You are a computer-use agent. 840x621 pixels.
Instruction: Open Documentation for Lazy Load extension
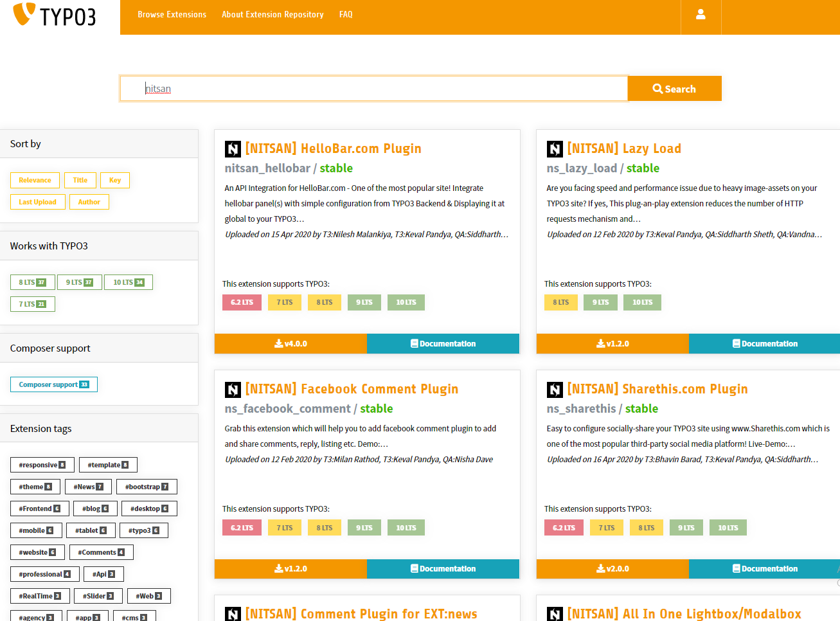764,343
